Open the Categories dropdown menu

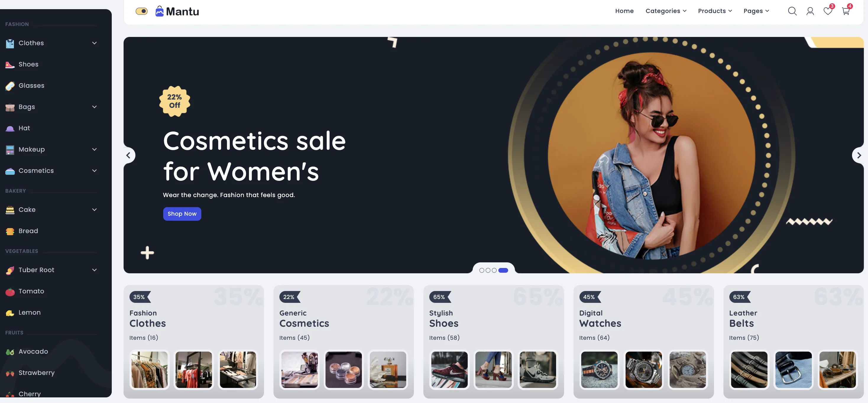666,11
